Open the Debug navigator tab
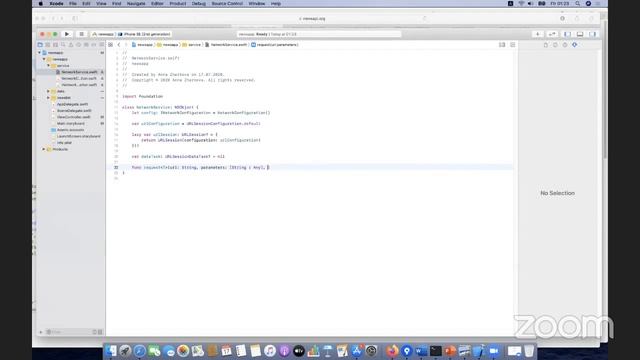Viewport: 640px width, 360px height. click(x=86, y=44)
